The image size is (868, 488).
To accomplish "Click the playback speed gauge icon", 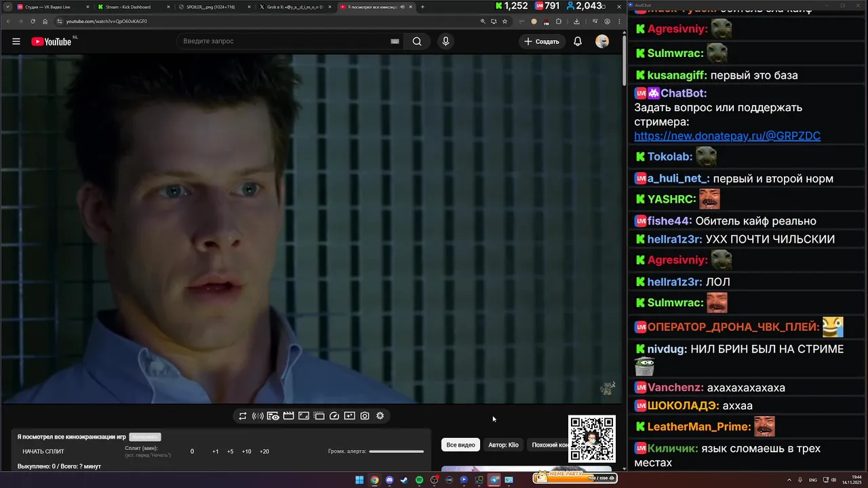I will [x=334, y=415].
